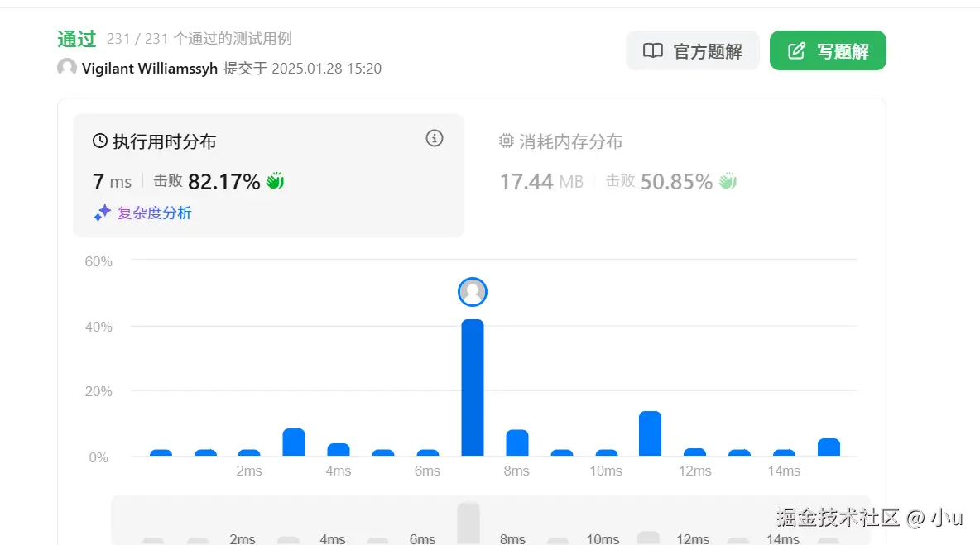The width and height of the screenshot is (980, 545).
Task: Click the clock icon beside 执行用时分布
Action: 100,141
